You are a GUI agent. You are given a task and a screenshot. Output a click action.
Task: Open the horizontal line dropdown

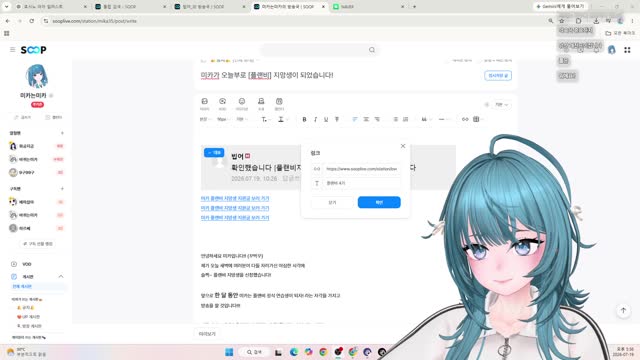tap(443, 119)
